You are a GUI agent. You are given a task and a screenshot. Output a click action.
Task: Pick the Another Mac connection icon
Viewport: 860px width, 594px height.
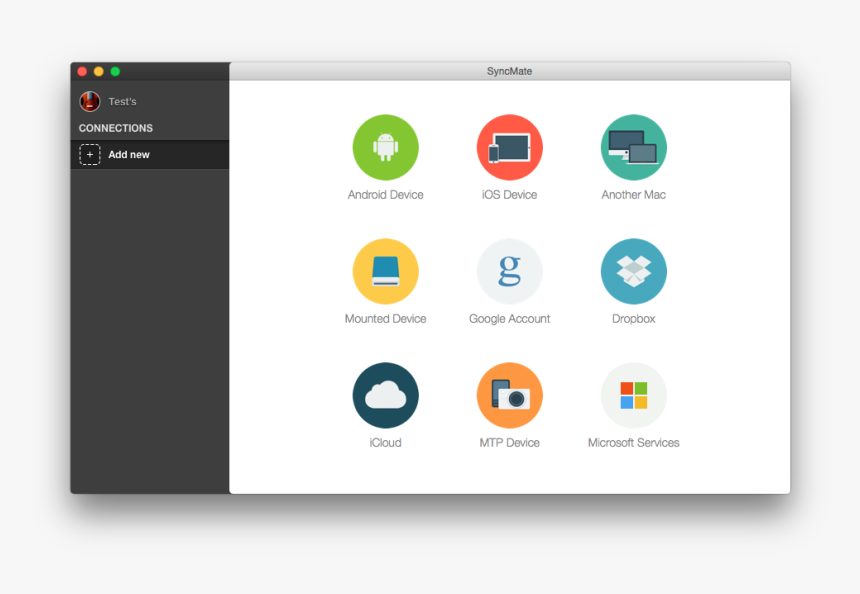[x=633, y=147]
